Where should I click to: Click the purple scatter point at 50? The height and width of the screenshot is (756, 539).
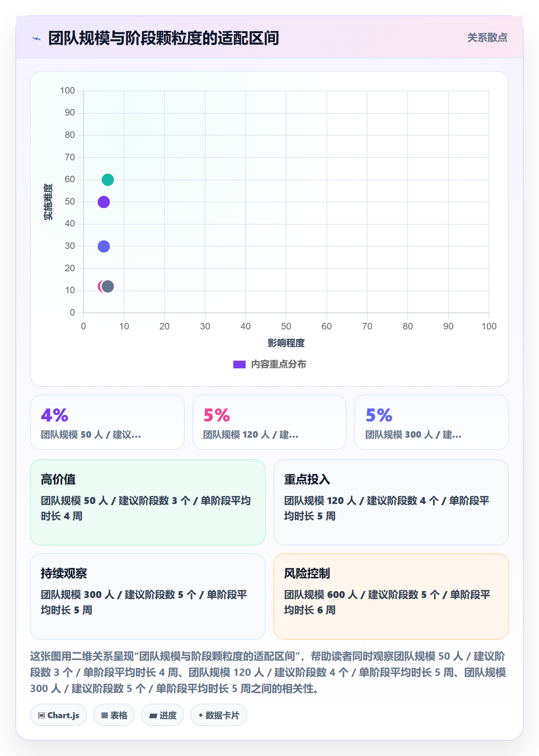[x=104, y=202]
